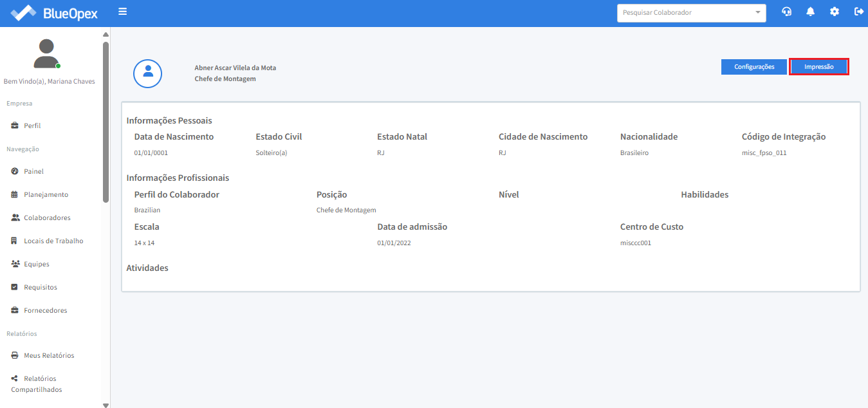The height and width of the screenshot is (408, 868).
Task: Click the Equipes group icon
Action: (x=15, y=264)
